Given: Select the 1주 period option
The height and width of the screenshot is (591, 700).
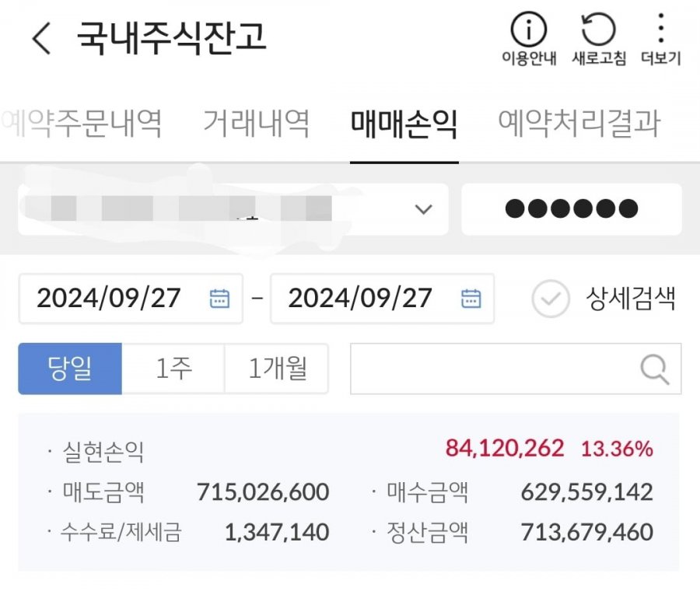Looking at the screenshot, I should coord(173,369).
